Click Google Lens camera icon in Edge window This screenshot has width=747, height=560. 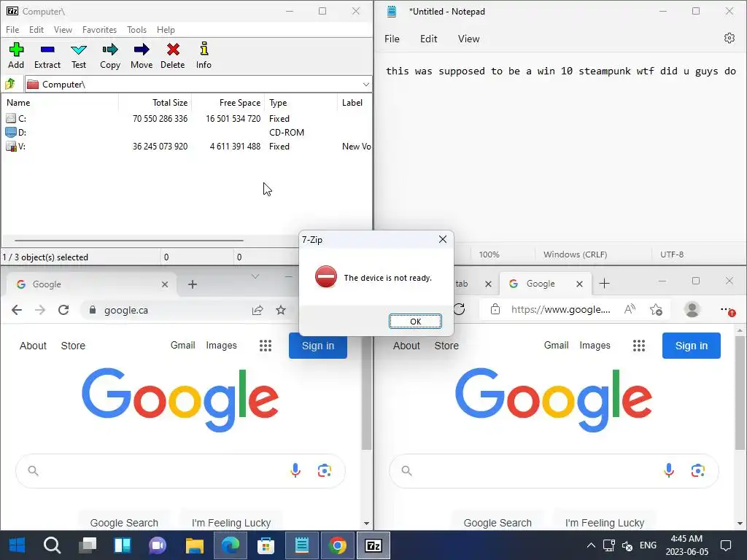click(x=698, y=470)
